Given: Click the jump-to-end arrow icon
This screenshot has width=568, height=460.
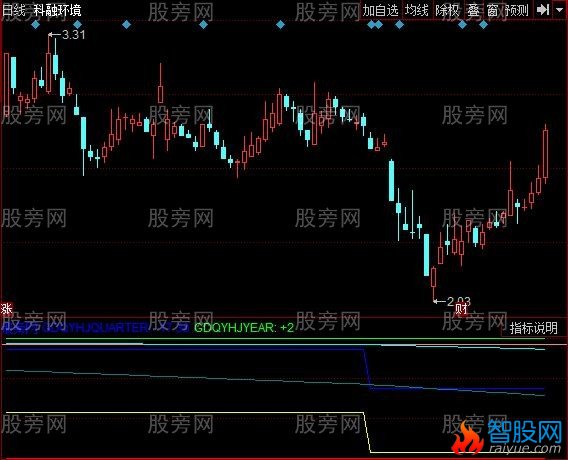Looking at the screenshot, I should click(x=543, y=10).
